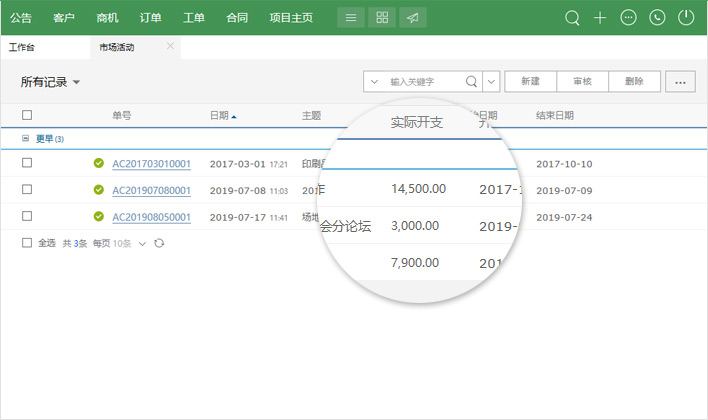The height and width of the screenshot is (420, 708).
Task: Click the power logout icon
Action: point(685,18)
